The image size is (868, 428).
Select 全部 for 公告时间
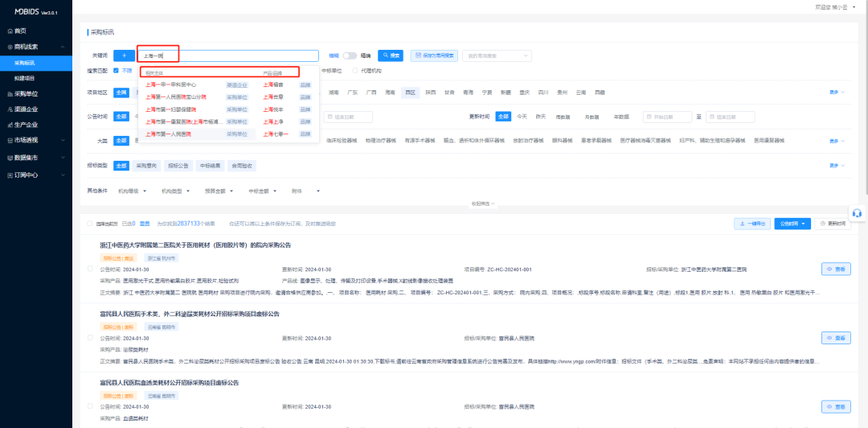coord(121,117)
